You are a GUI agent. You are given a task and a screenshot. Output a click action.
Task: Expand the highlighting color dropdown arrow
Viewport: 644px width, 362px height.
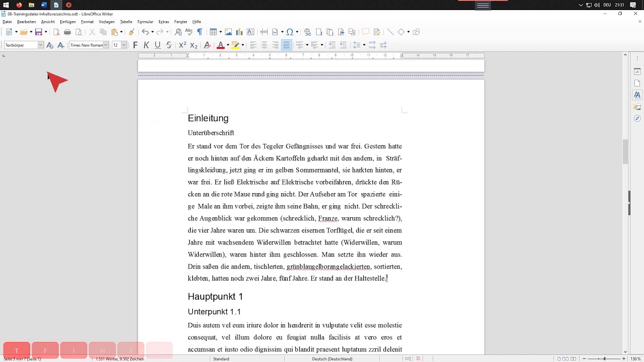243,45
